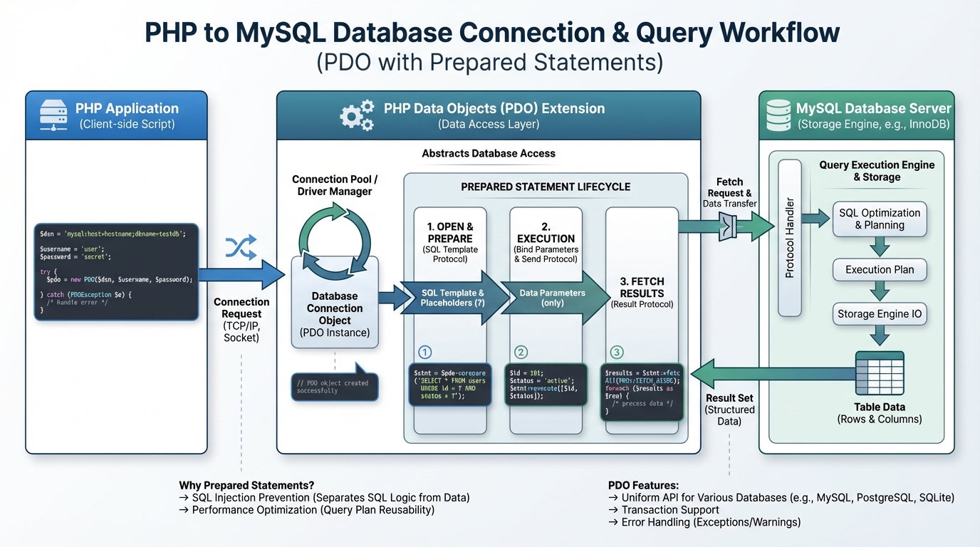
Task: Click the vertical Protocol Handler bar
Action: [x=790, y=238]
